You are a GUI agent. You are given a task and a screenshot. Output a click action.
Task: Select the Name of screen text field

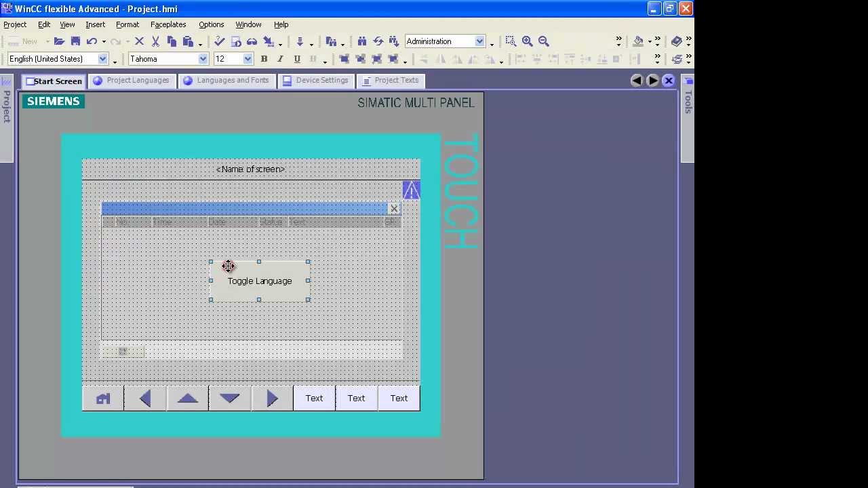tap(250, 169)
